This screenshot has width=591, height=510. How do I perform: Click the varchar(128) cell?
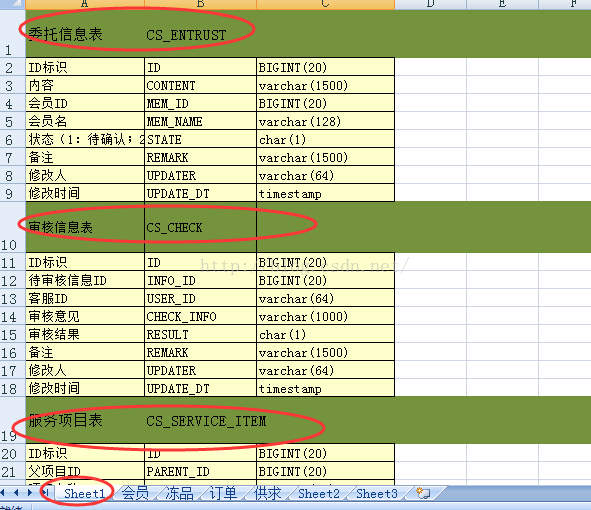point(325,121)
